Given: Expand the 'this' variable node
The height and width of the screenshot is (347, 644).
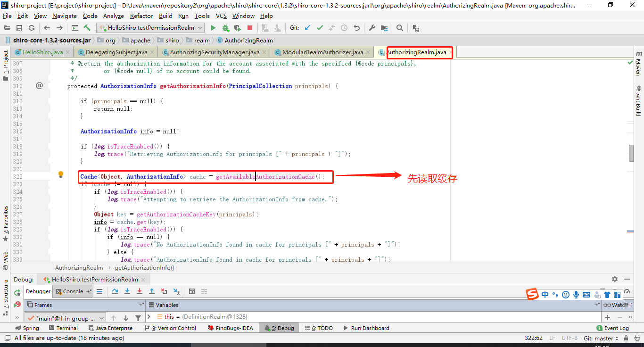Looking at the screenshot, I should click(149, 316).
